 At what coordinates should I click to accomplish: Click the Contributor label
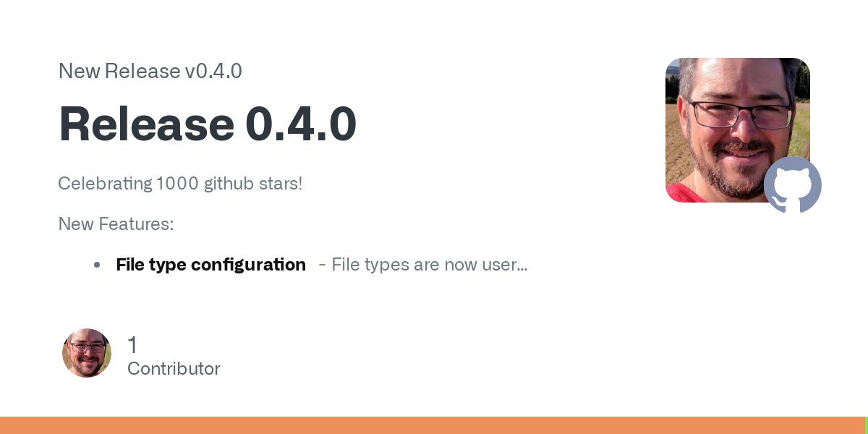174,369
